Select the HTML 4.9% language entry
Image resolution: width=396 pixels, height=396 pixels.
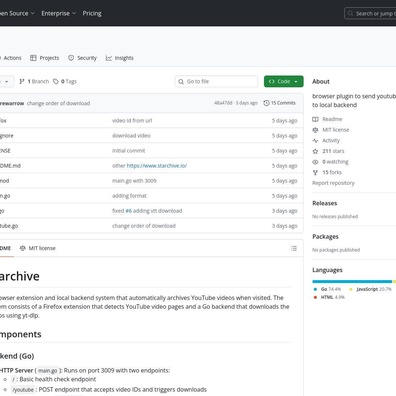click(329, 297)
